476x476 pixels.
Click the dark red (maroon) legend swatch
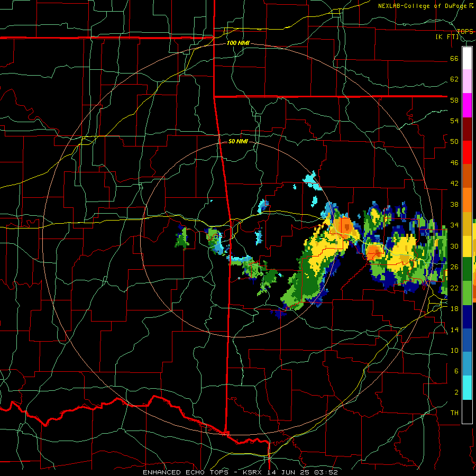coord(467,129)
